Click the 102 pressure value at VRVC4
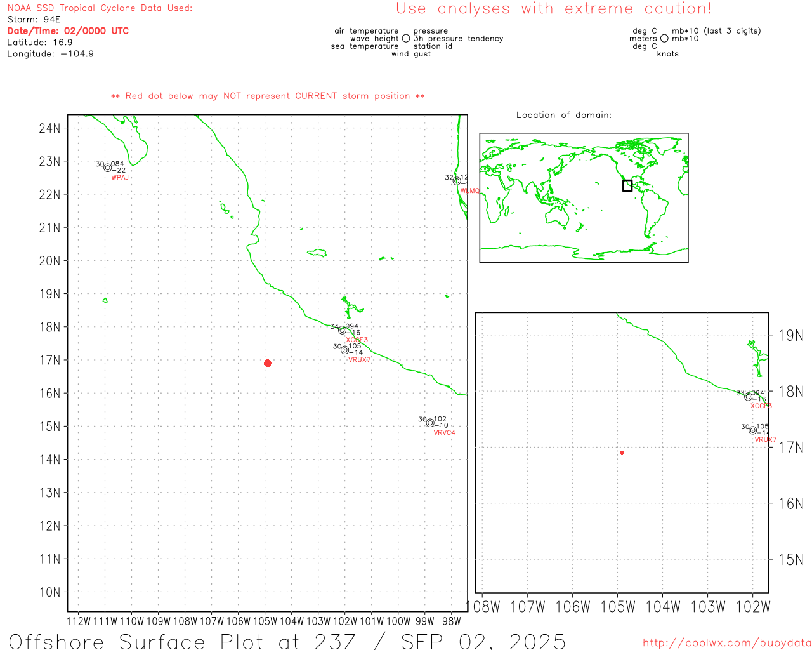The image size is (812, 650). pos(440,419)
